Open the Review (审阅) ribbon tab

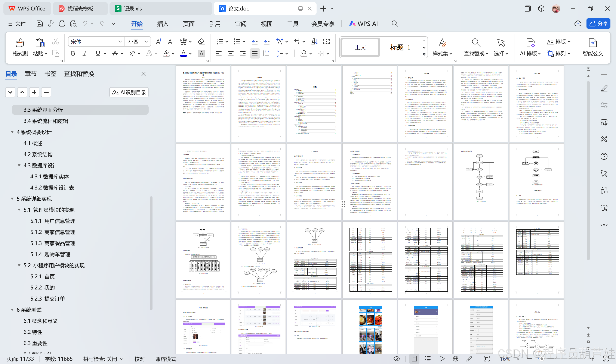click(241, 24)
